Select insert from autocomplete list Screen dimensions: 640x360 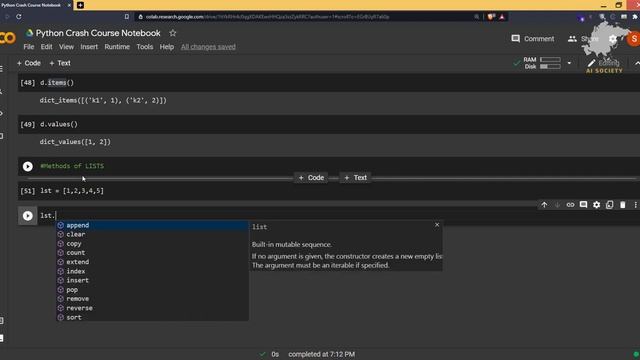pyautogui.click(x=152, y=280)
